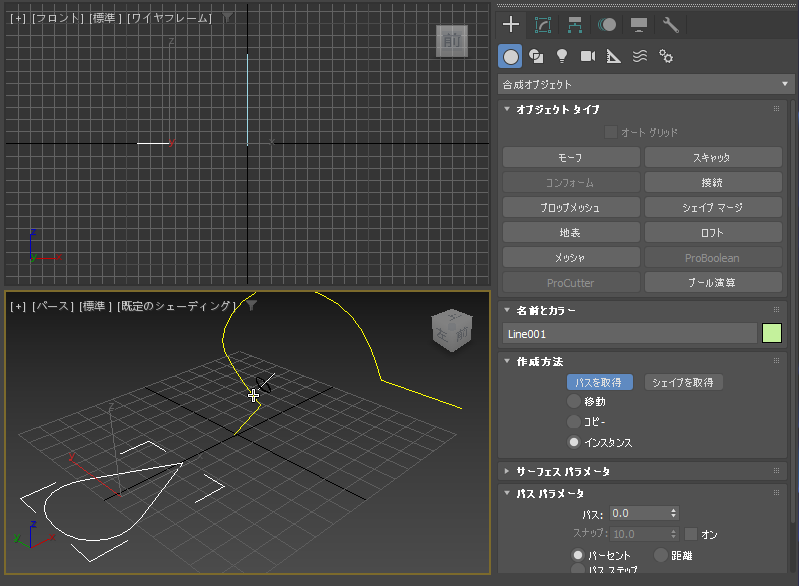This screenshot has width=799, height=586.
Task: Open the Front viewport [標準] menu
Action: click(x=105, y=18)
